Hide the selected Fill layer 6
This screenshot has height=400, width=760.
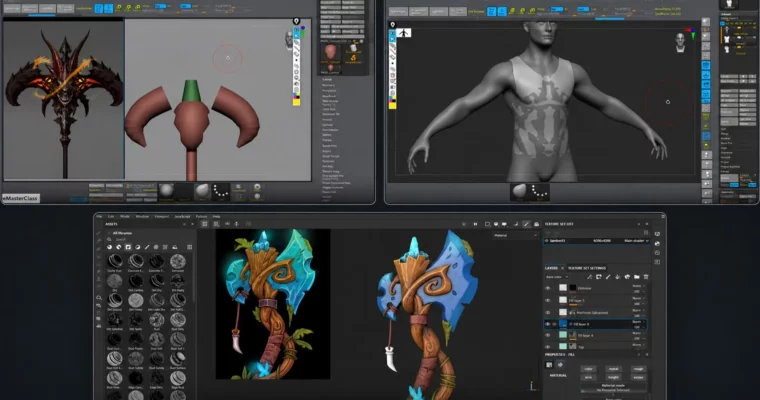[x=548, y=324]
